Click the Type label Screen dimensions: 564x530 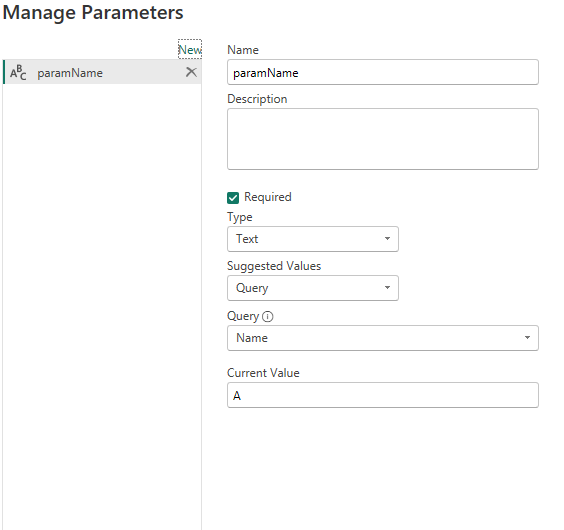pos(240,217)
